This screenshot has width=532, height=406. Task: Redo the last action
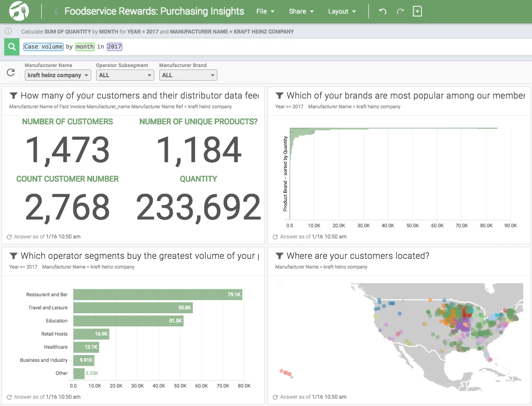(x=400, y=11)
